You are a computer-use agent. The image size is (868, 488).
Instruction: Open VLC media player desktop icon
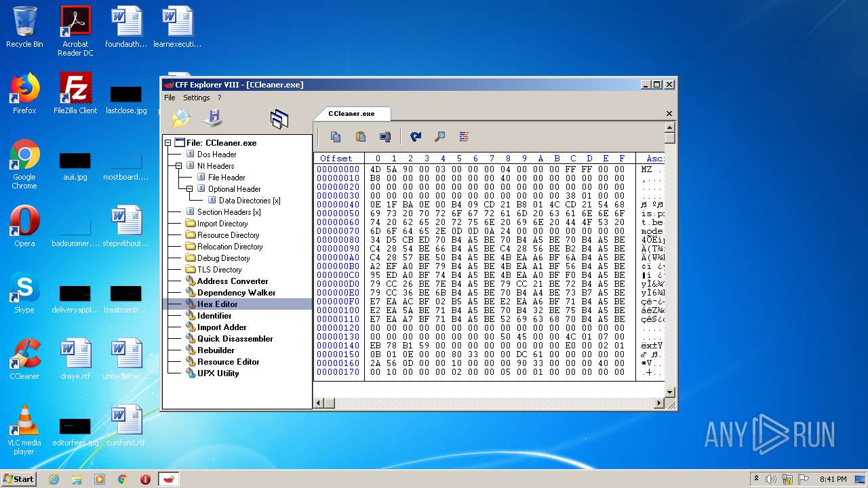click(24, 430)
